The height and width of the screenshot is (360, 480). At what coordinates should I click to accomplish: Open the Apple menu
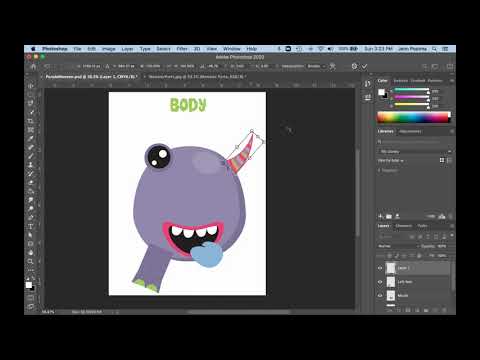pos(33,49)
